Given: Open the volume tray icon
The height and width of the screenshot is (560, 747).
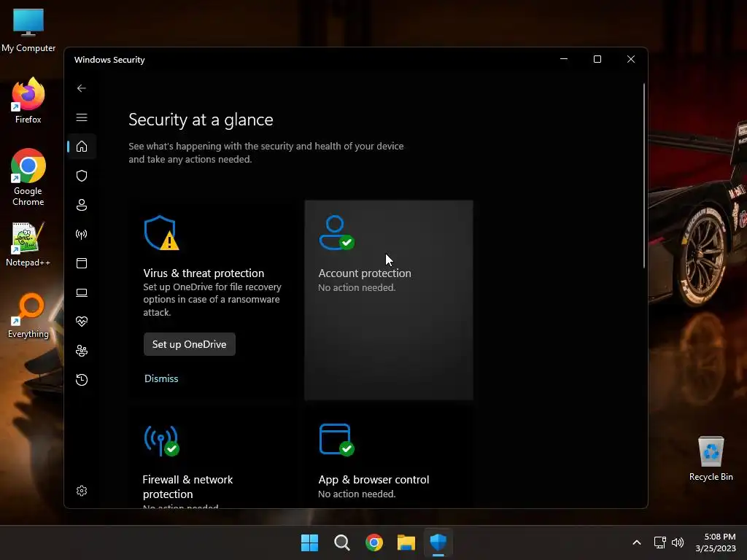Looking at the screenshot, I should coord(678,542).
